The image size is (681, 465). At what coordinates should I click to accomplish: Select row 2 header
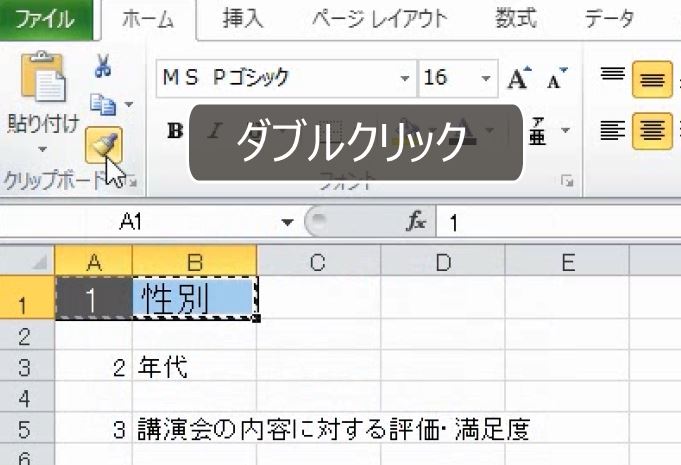27,335
